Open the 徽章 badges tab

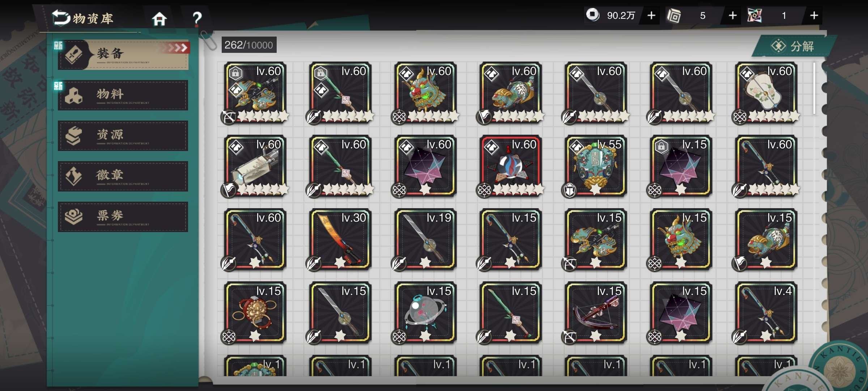coord(123,176)
